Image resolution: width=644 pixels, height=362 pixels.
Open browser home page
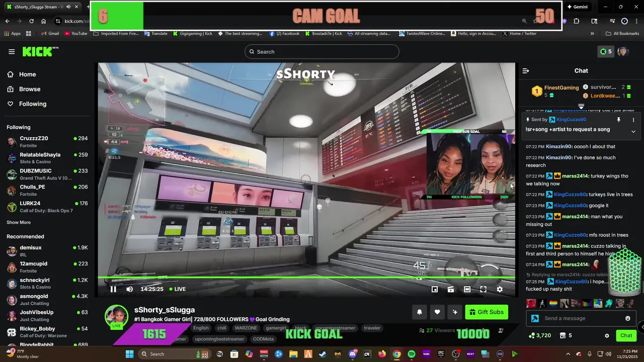pyautogui.click(x=44, y=21)
